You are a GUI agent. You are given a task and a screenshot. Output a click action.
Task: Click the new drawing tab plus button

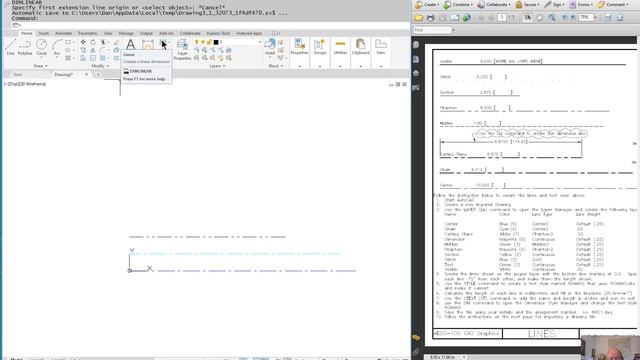point(98,75)
